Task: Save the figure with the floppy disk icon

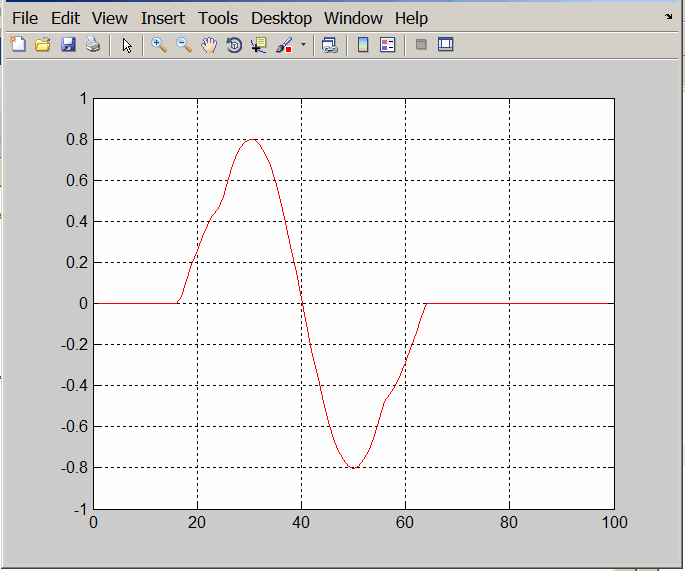Action: (68, 45)
